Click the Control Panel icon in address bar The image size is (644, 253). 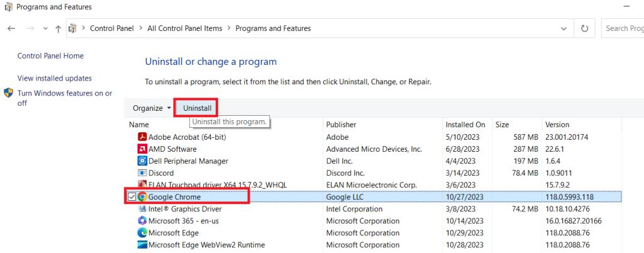click(x=73, y=28)
